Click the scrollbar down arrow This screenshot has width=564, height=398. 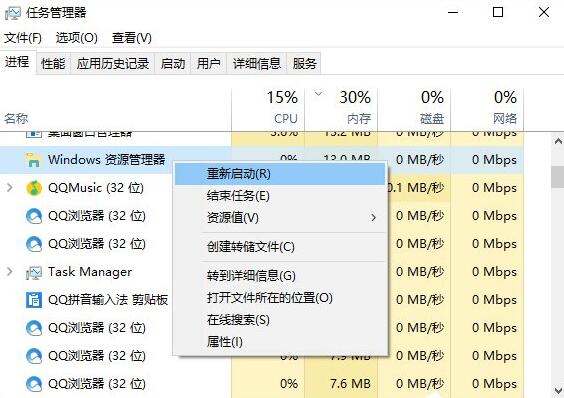pyautogui.click(x=558, y=390)
